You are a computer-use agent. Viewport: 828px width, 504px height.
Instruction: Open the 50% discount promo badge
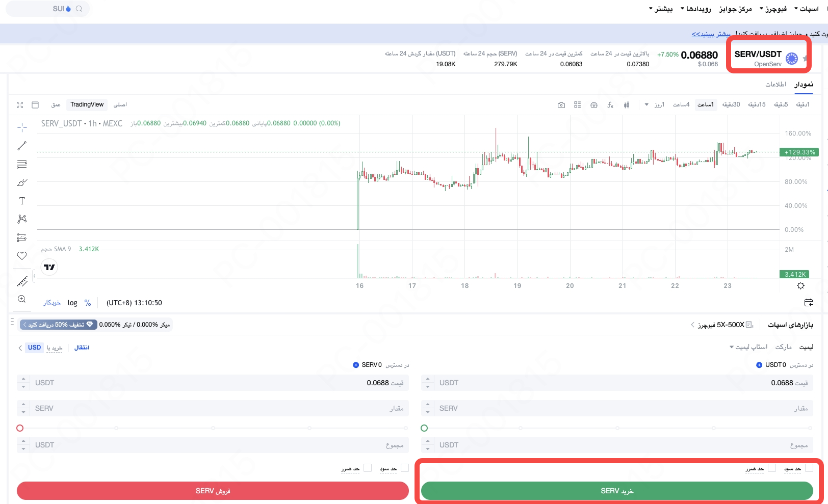click(58, 325)
